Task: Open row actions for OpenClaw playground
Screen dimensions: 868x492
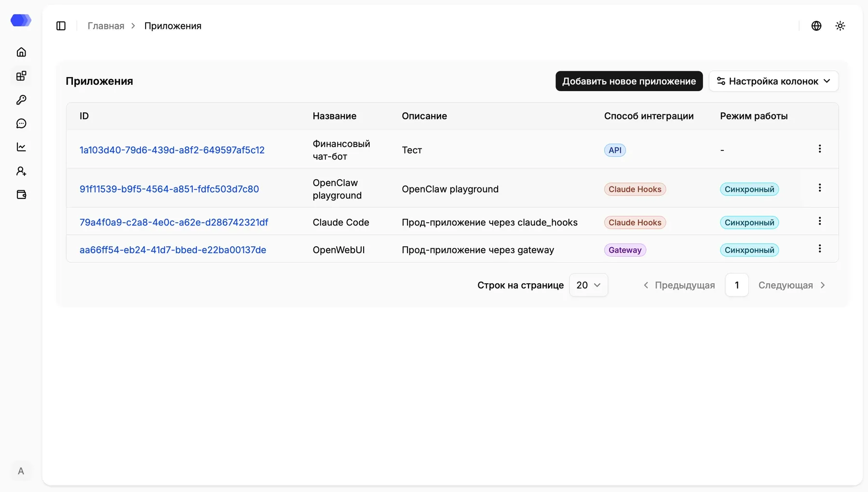Action: pyautogui.click(x=820, y=188)
